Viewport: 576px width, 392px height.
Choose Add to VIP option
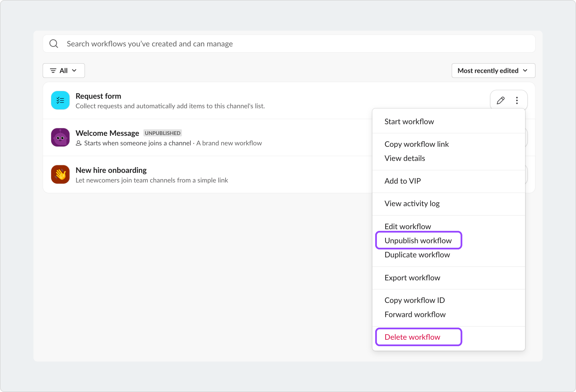point(402,181)
